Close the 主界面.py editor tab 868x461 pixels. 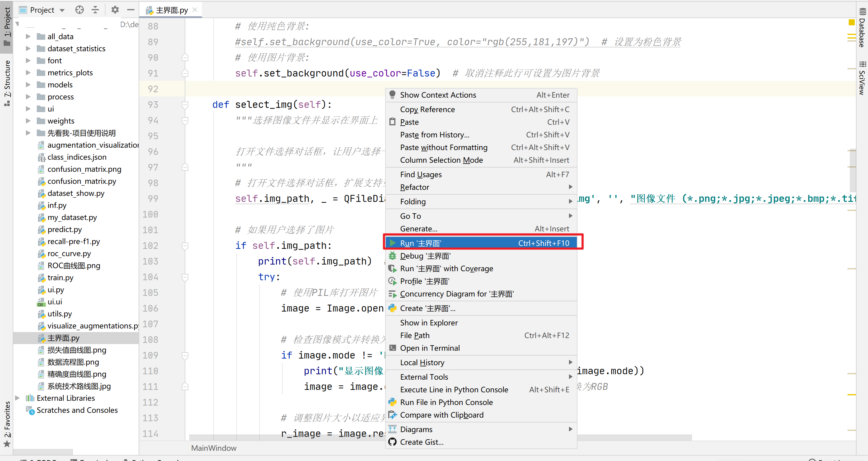click(194, 10)
